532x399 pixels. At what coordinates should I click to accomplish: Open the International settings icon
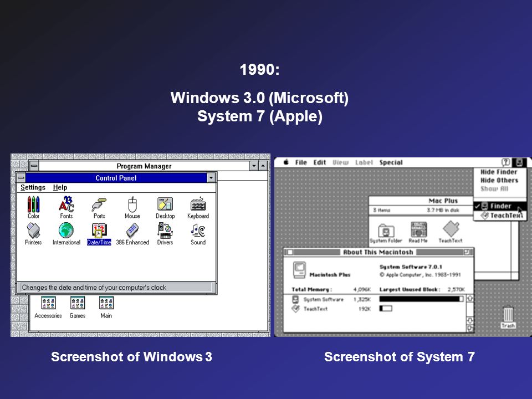(x=66, y=234)
